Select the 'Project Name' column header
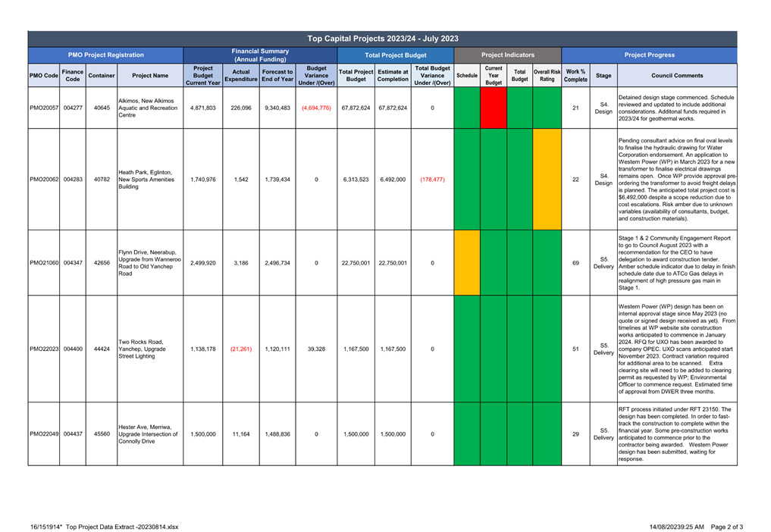771x532 pixels. pyautogui.click(x=150, y=76)
